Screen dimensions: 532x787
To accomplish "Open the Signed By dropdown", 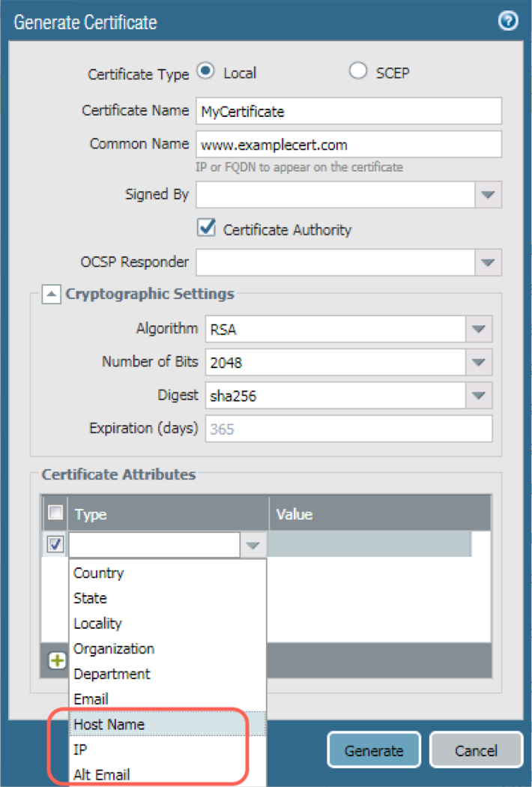I will click(488, 195).
